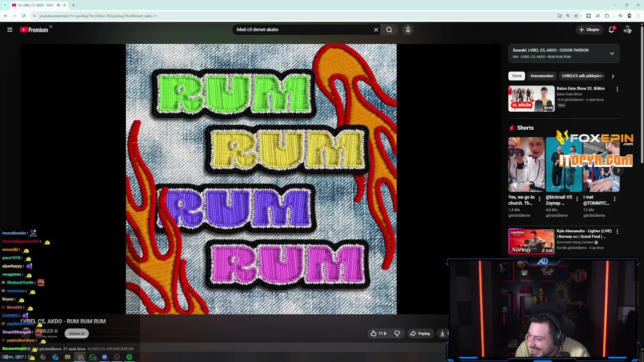Open the black square browser extension
This screenshot has height=362, width=644.
[588, 16]
